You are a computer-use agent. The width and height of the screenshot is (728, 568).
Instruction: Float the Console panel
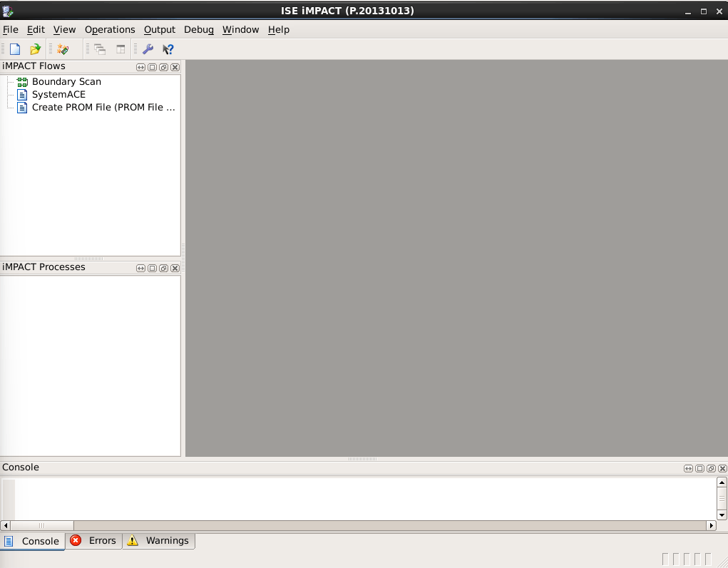(711, 469)
